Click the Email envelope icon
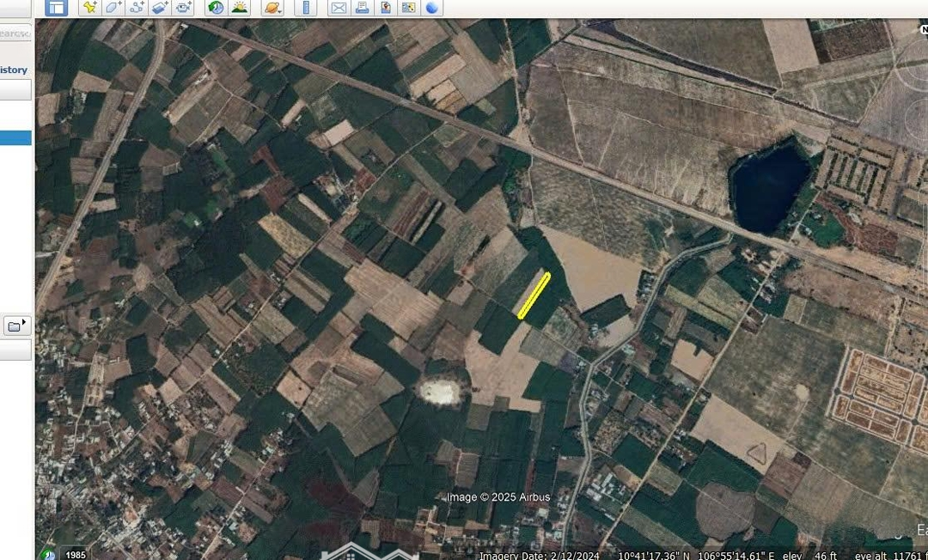The image size is (928, 560). tap(339, 8)
